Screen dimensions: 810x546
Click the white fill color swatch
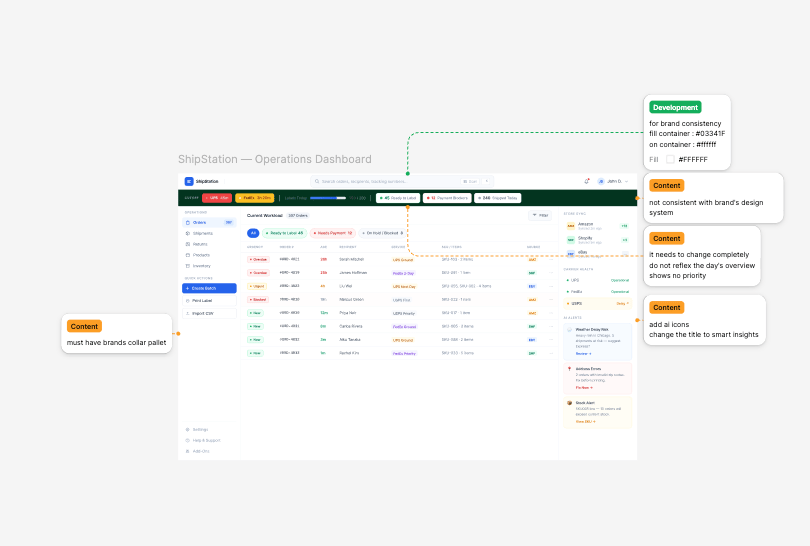tap(670, 159)
